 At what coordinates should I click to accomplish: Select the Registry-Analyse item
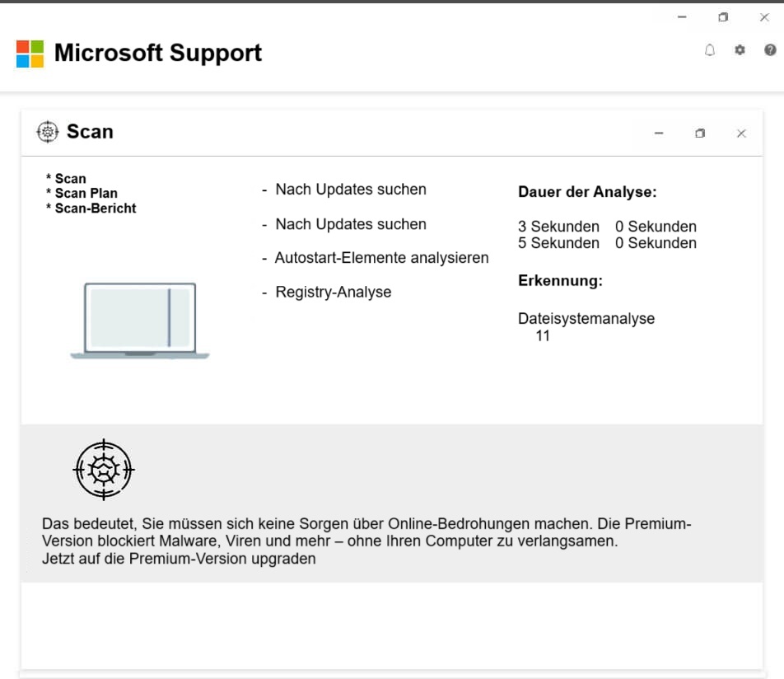(x=333, y=293)
